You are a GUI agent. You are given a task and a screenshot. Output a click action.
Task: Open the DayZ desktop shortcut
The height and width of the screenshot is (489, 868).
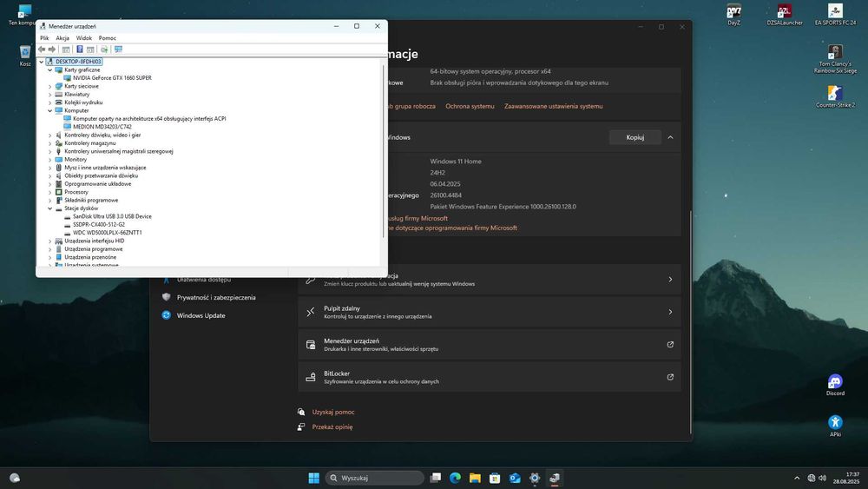(x=733, y=15)
